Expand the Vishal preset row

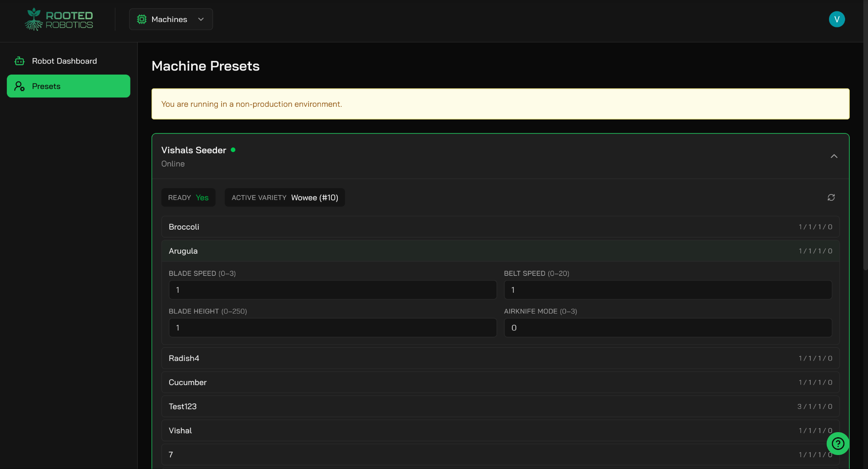[500, 430]
